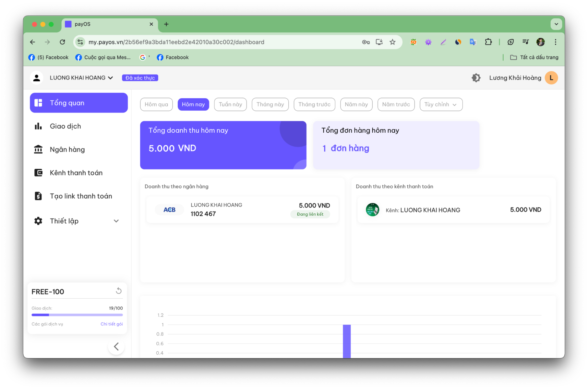Click the Tổng doanh thu hôm nay card
The image size is (588, 389).
[223, 145]
